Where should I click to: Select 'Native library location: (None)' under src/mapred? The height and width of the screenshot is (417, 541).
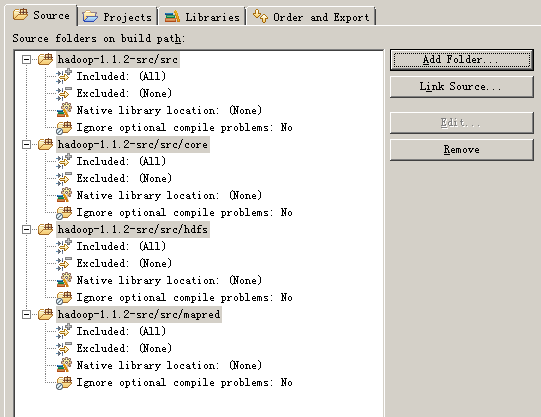coord(169,366)
